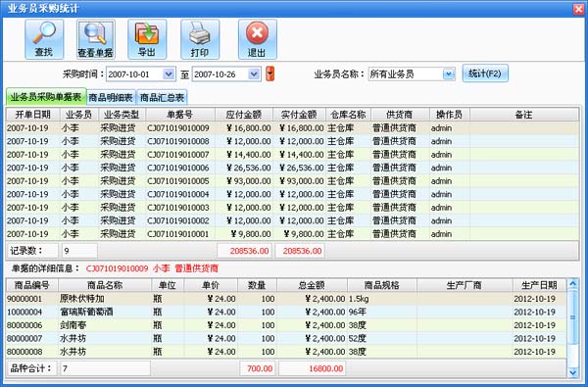Close the 业务员采购统计 window

(x=578, y=9)
